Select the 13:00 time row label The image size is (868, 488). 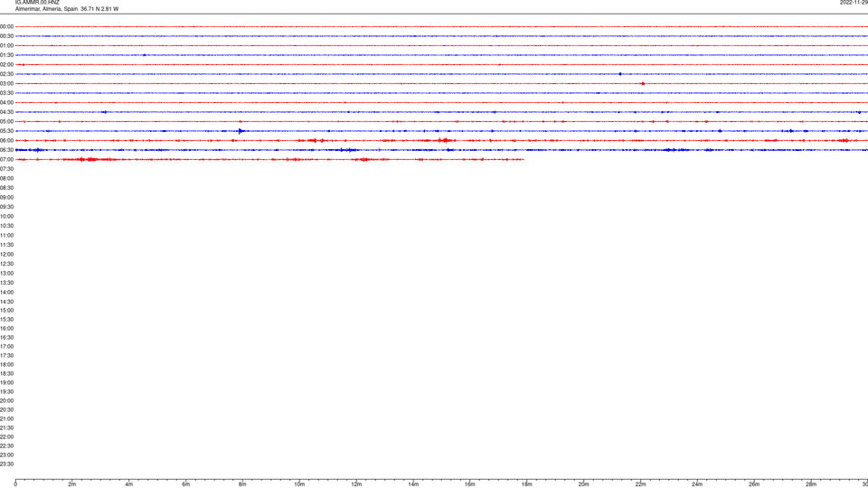click(6, 273)
